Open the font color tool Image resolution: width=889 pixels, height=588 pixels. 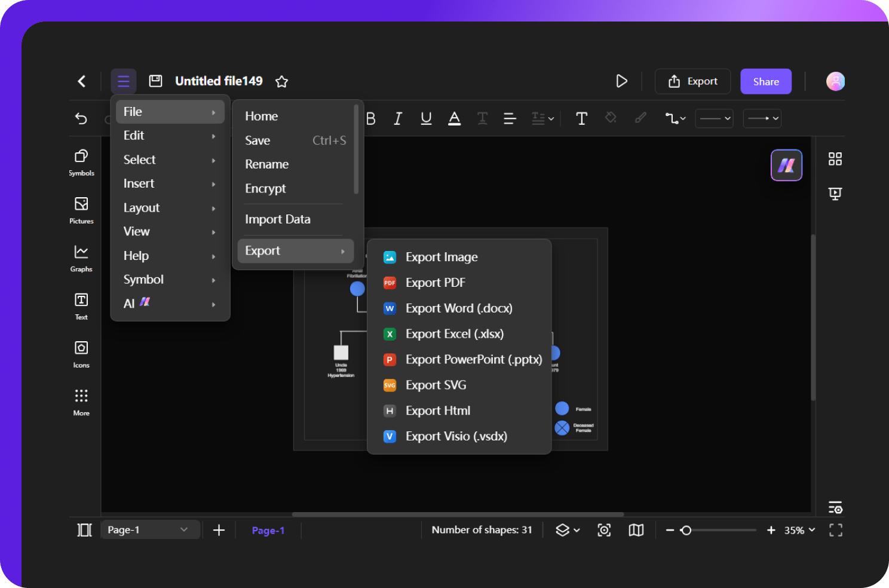(x=455, y=118)
